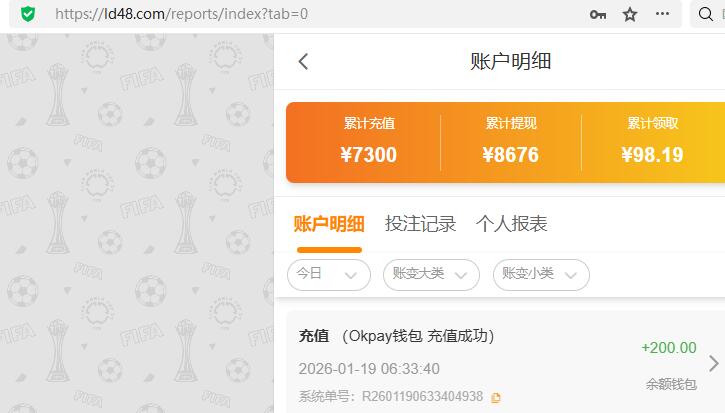Click the search magnifier icon
Image resolution: width=725 pixels, height=413 pixels.
(x=705, y=14)
